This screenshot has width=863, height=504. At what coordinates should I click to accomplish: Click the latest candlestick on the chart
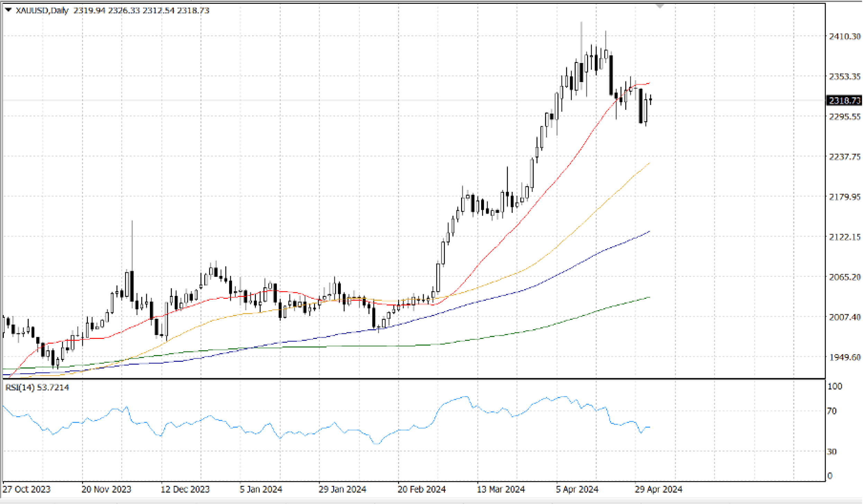point(651,100)
